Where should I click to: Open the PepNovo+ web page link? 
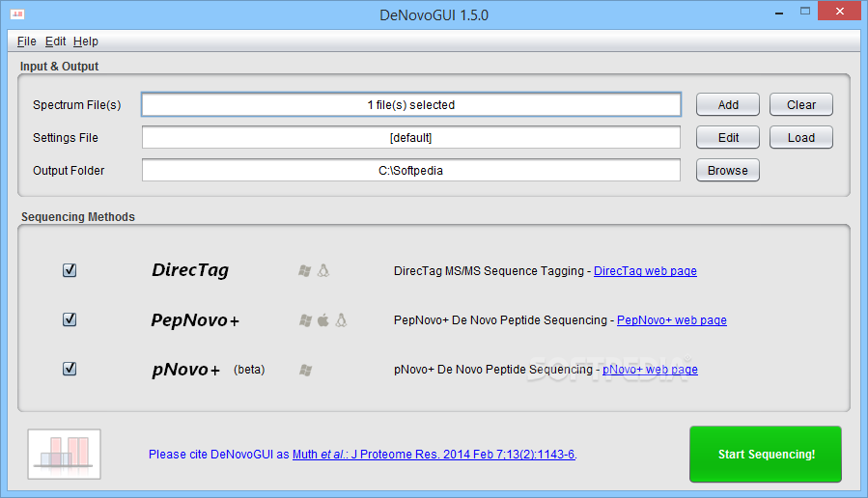coord(671,320)
